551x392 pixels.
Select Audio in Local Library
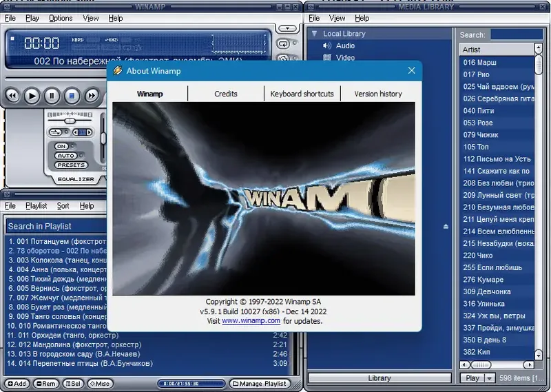[x=345, y=45]
